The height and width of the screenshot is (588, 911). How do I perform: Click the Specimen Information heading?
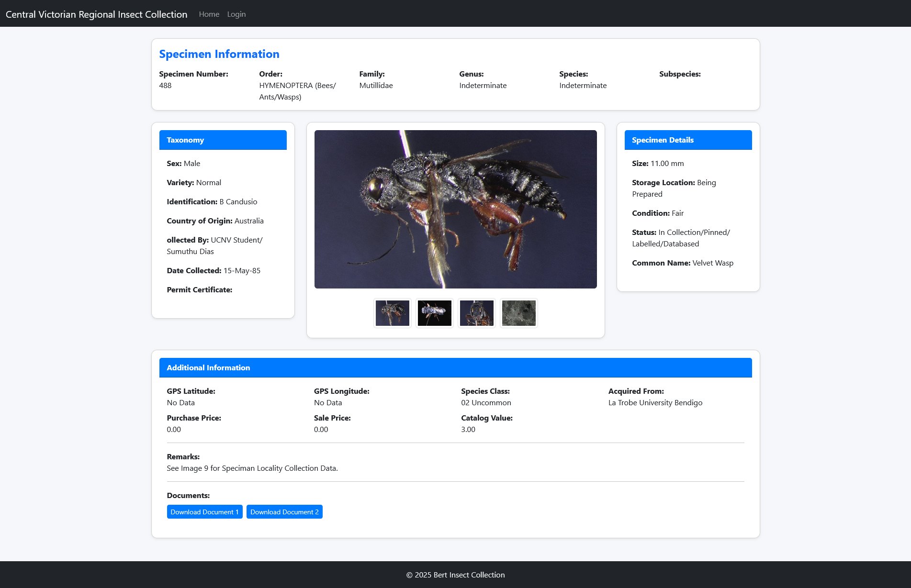pyautogui.click(x=219, y=54)
